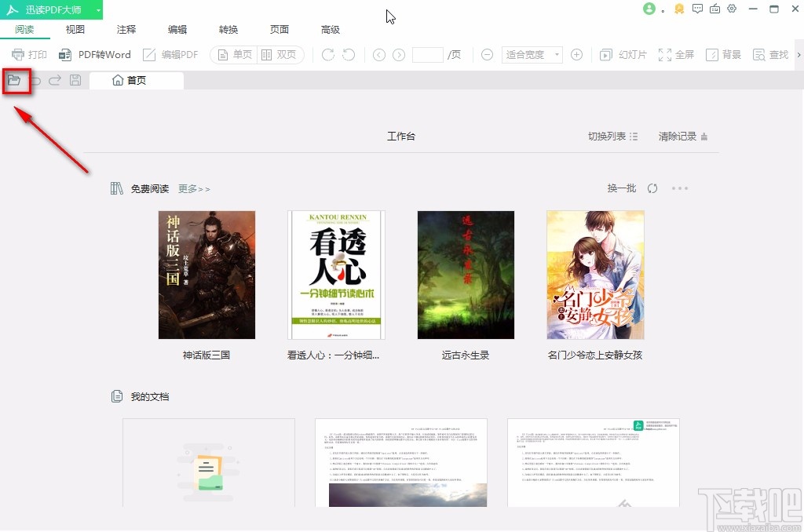Start 幻灯片 slideshow mode
Screen dimensions: 804x532
[x=623, y=54]
